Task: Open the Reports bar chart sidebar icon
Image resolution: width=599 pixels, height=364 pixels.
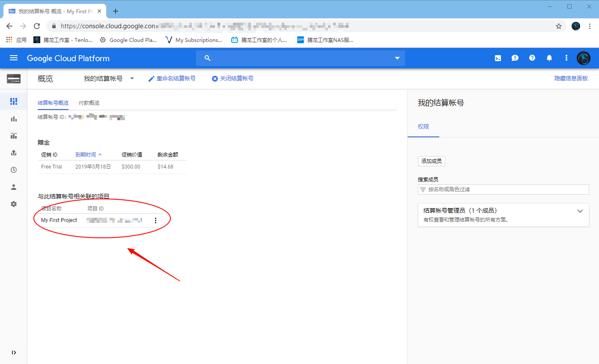Action: [14, 119]
